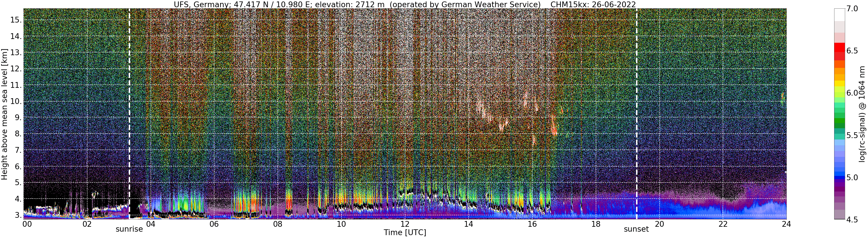868x238 pixels.
Task: Click the "11." height tick label
Action: (x=16, y=85)
